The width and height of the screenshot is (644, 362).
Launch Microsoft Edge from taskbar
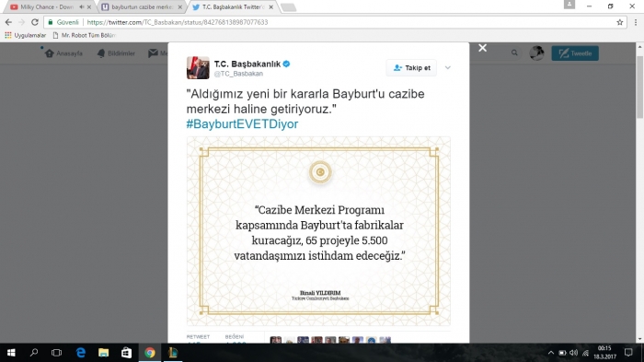tap(81, 353)
